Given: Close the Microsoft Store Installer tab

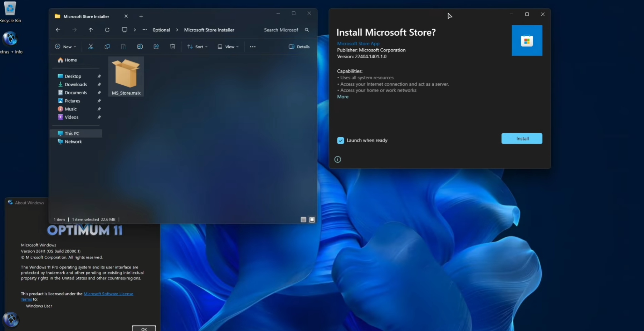Looking at the screenshot, I should tap(126, 16).
